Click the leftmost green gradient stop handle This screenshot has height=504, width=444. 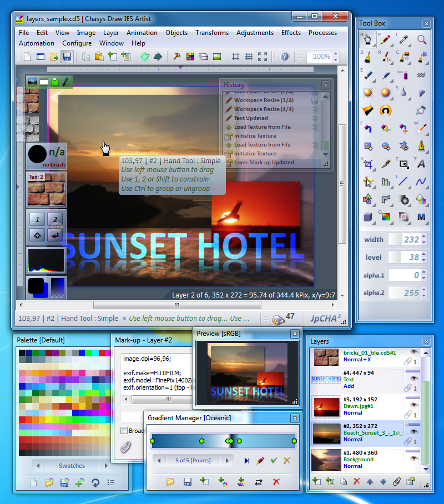[x=153, y=441]
